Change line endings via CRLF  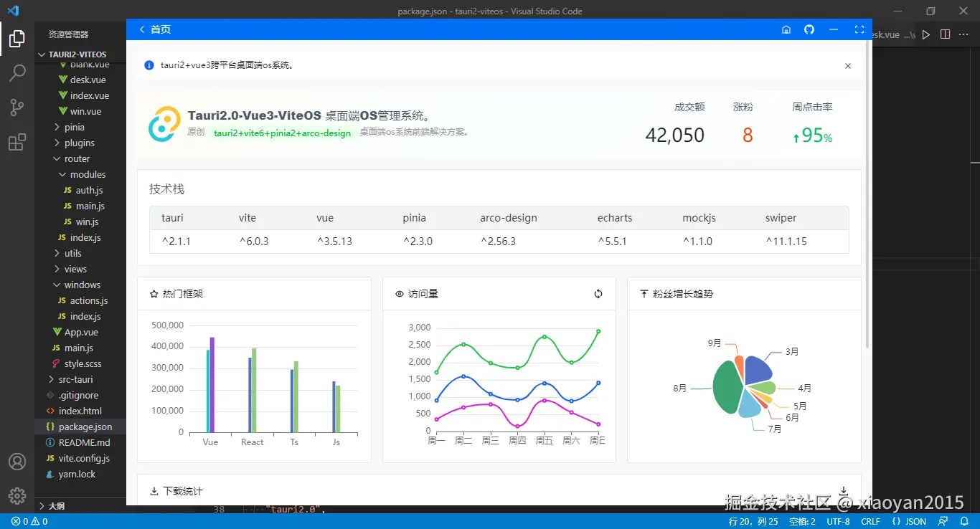870,522
